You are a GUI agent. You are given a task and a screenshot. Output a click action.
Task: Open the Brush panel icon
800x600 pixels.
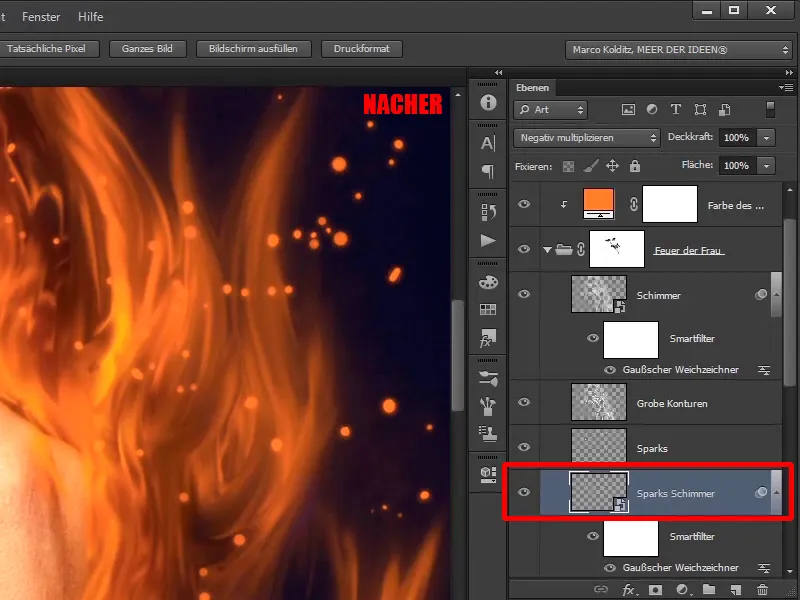(488, 406)
